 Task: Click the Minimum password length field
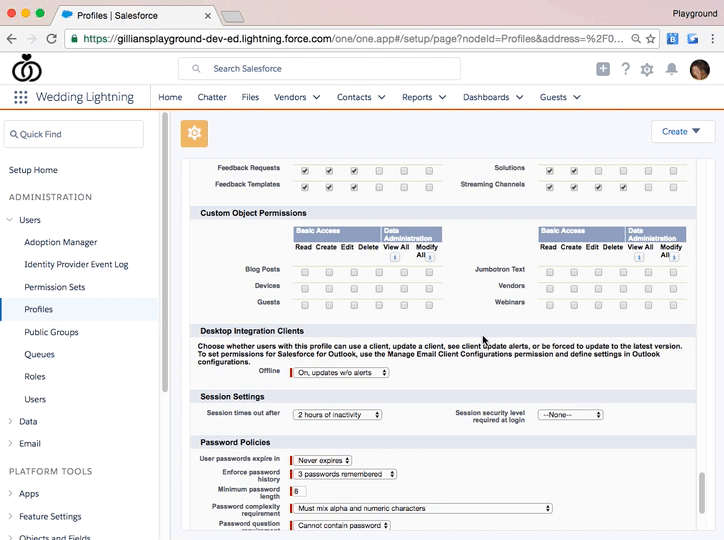pos(300,491)
